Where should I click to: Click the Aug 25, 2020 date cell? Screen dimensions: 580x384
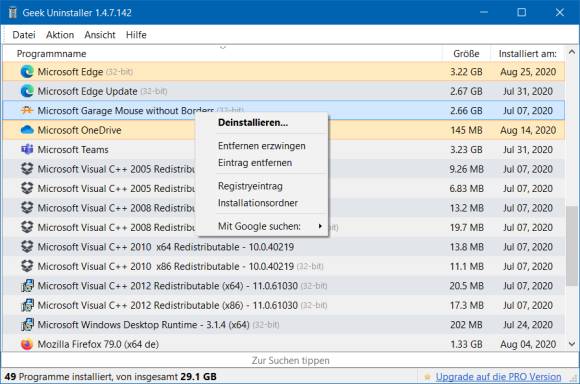528,71
